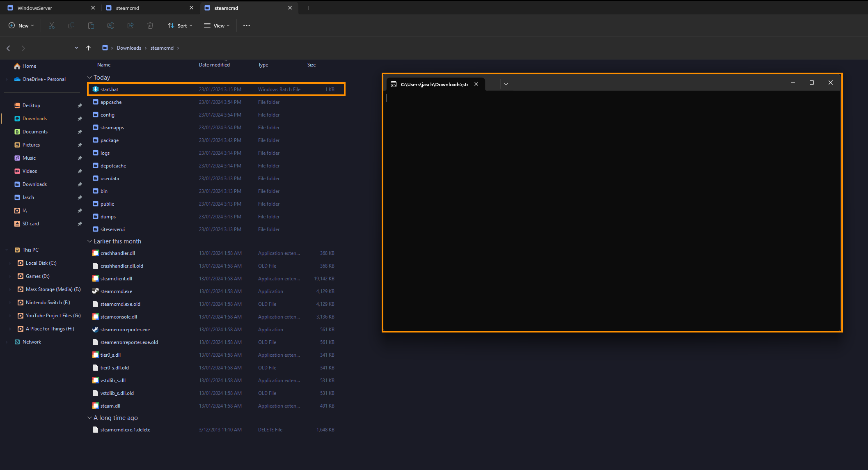868x470 pixels.
Task: Click the Paste clipboard icon in toolbar
Action: (91, 25)
